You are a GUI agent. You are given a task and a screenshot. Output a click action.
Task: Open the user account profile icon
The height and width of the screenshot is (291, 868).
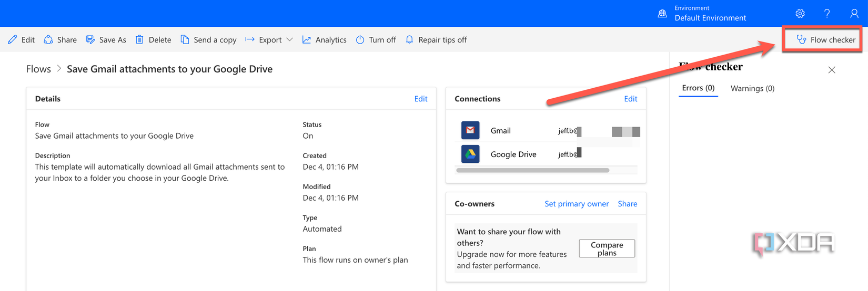tap(854, 14)
